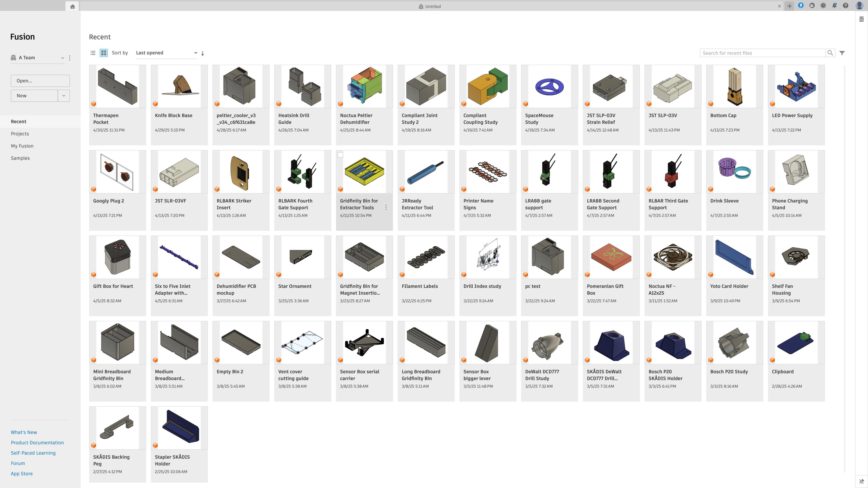
Task: Click the "Phone Charging Stand" file name
Action: point(790,204)
